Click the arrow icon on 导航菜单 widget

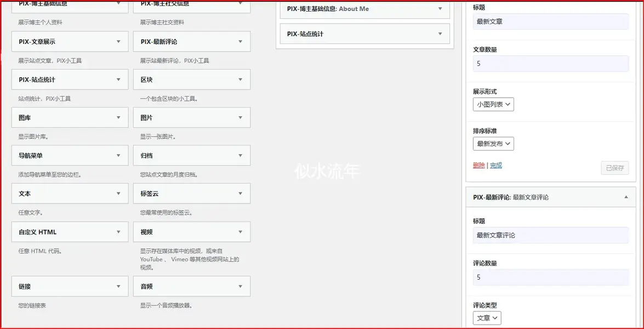pos(118,156)
